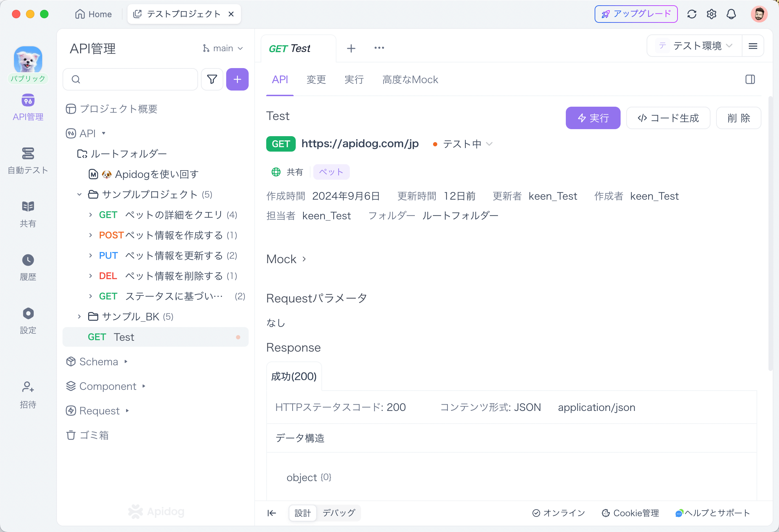The width and height of the screenshot is (779, 532).
Task: Switch to 設計 mode
Action: pyautogui.click(x=303, y=513)
